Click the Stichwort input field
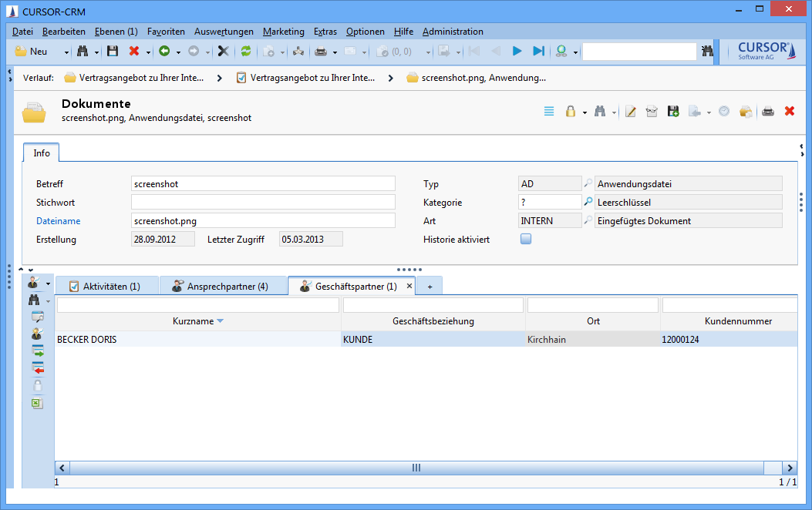The height and width of the screenshot is (510, 812). click(263, 203)
